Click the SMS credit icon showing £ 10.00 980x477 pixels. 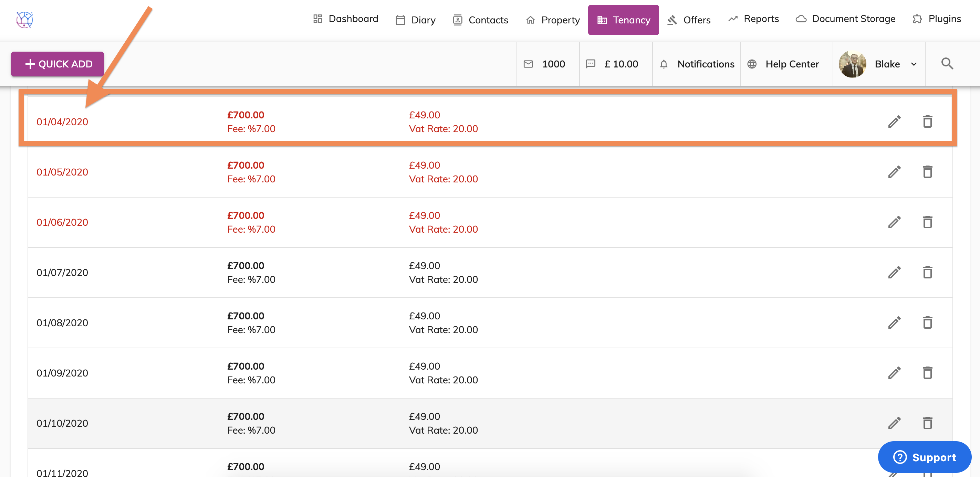tap(591, 64)
